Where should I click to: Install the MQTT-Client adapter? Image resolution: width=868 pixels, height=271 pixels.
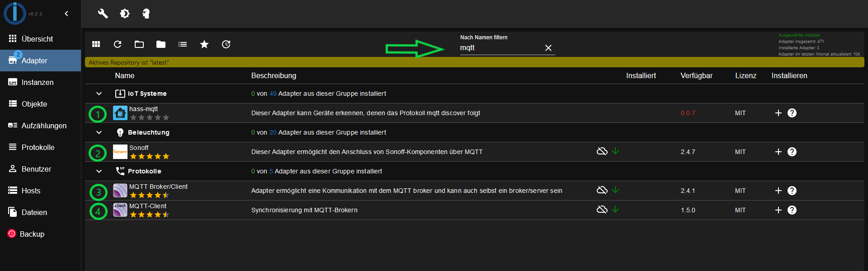click(x=778, y=210)
